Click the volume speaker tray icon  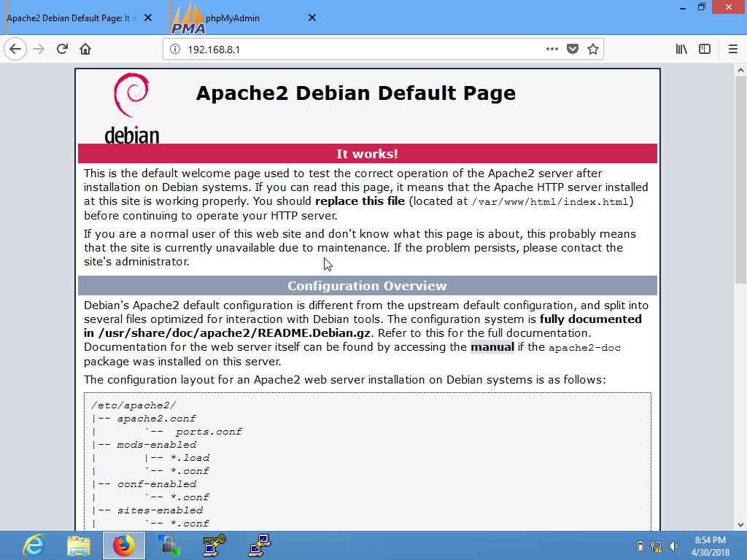coord(673,546)
